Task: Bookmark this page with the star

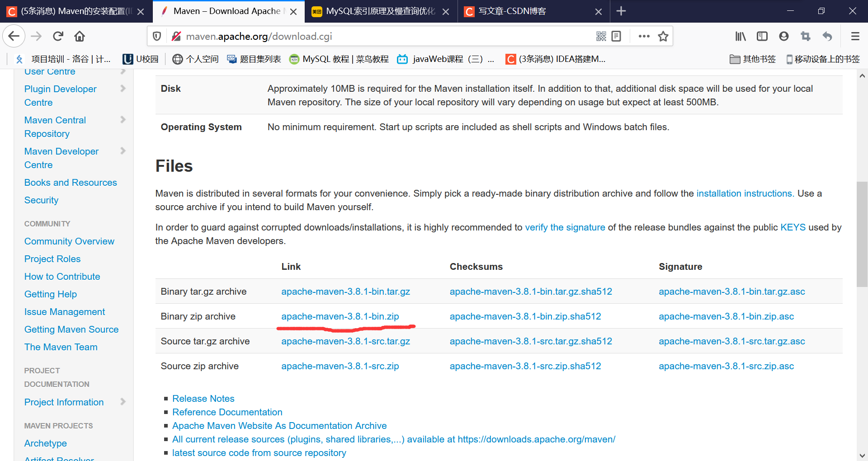Action: tap(663, 36)
